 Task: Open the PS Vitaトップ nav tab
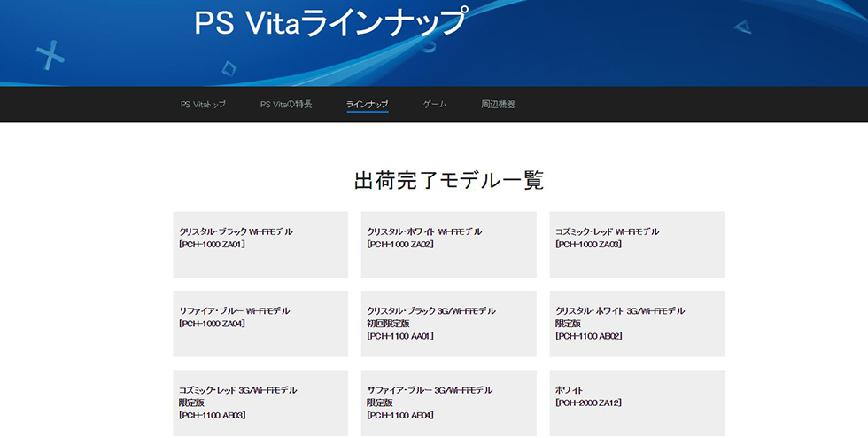(x=203, y=104)
